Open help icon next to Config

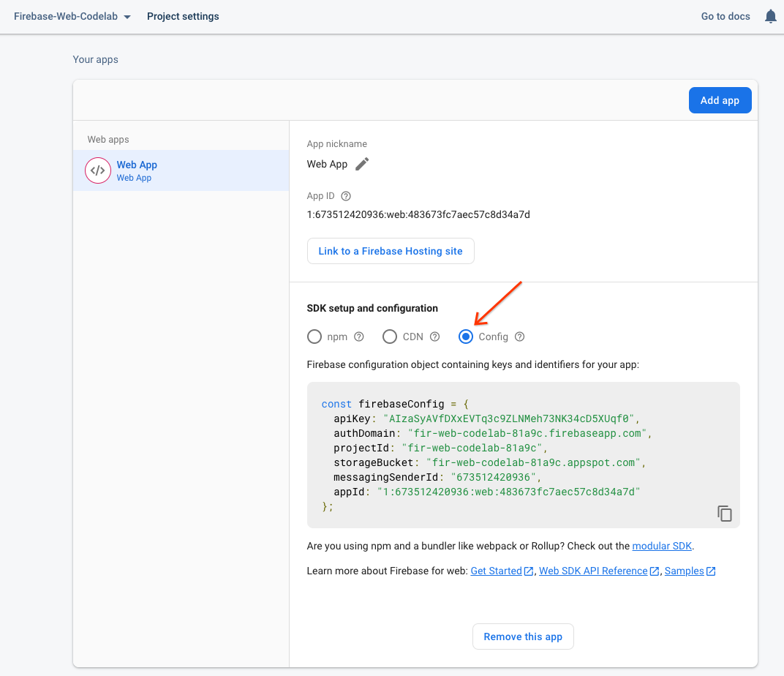coord(519,337)
